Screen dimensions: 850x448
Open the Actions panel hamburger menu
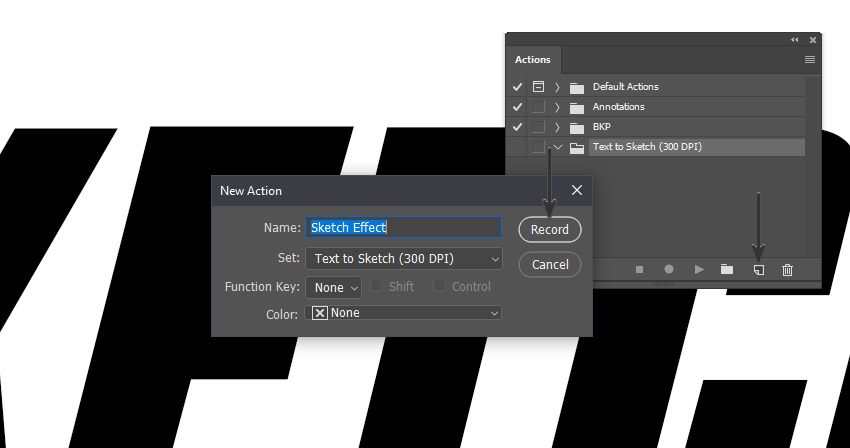(x=810, y=60)
